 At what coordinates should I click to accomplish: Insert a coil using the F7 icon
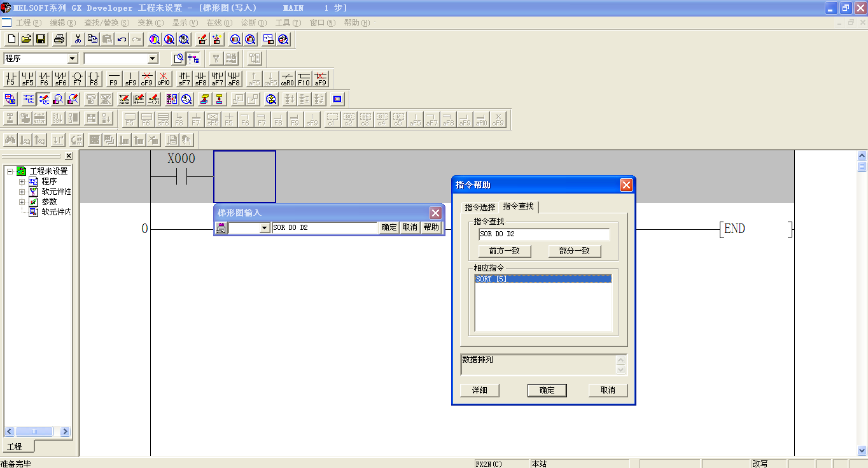(x=77, y=79)
